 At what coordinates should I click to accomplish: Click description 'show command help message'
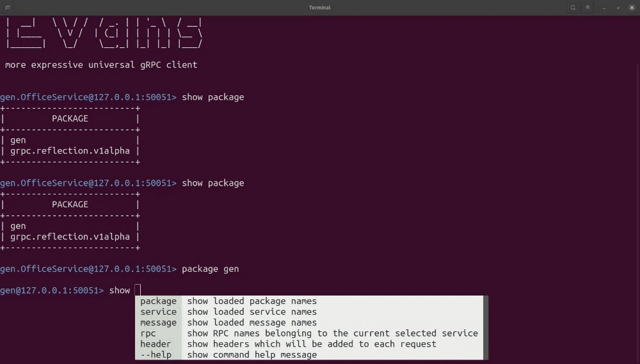click(x=252, y=355)
